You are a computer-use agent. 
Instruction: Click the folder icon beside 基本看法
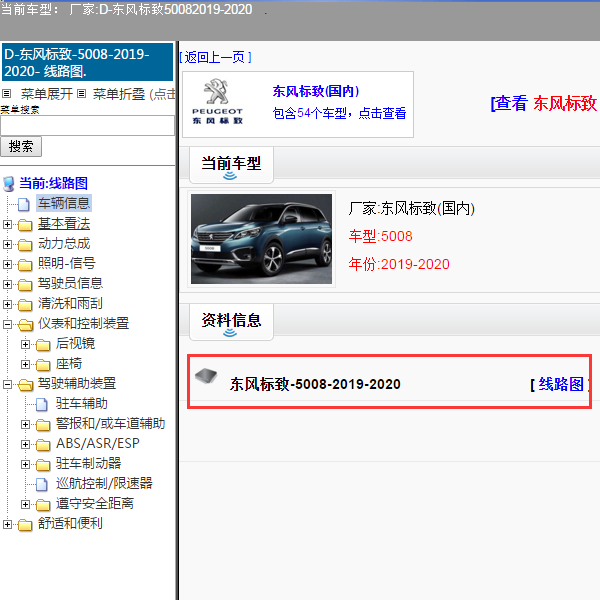coord(25,225)
